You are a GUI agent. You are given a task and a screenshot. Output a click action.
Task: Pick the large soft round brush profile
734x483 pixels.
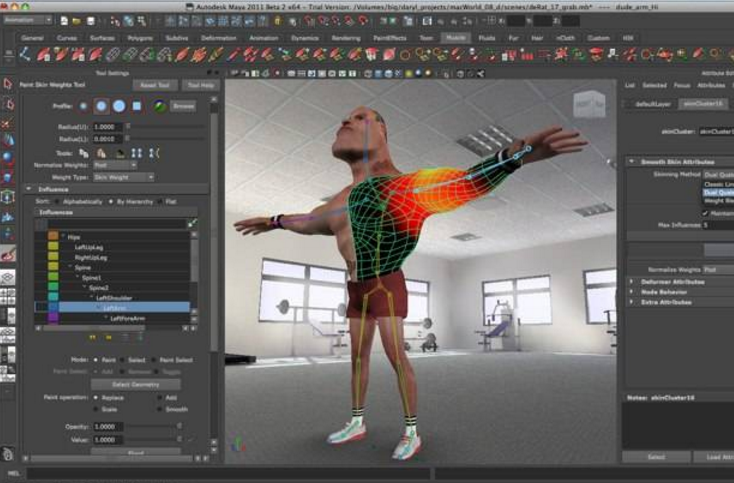click(119, 106)
